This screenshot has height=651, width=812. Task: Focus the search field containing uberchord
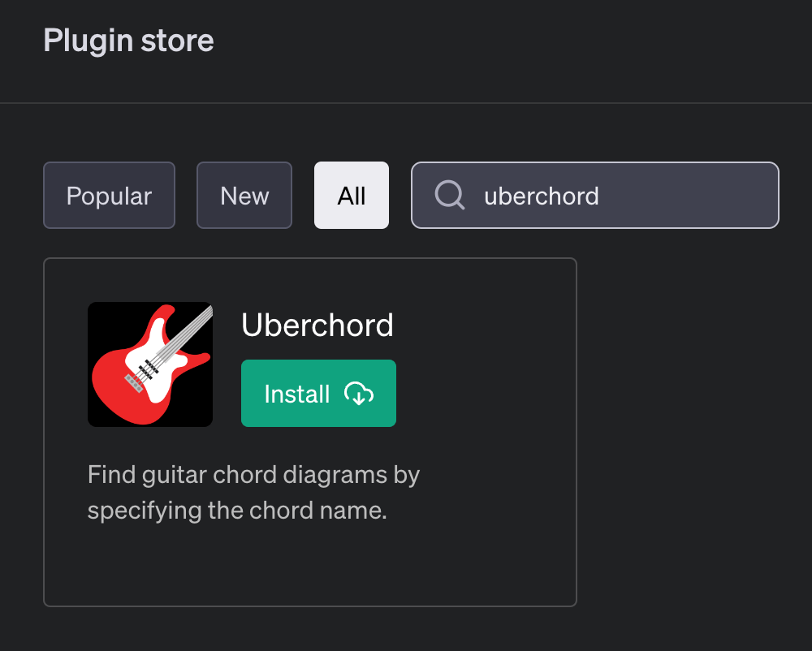[x=595, y=195]
